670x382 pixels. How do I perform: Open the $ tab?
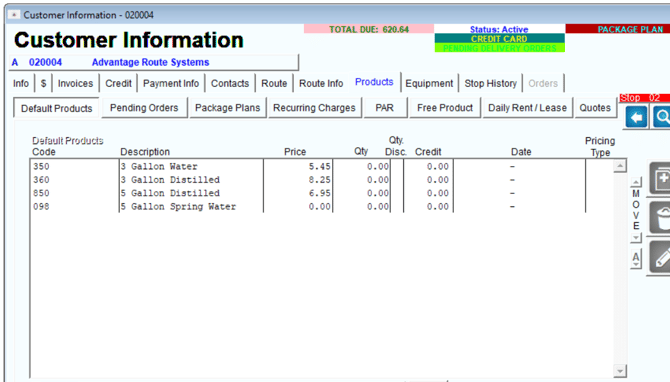(43, 83)
